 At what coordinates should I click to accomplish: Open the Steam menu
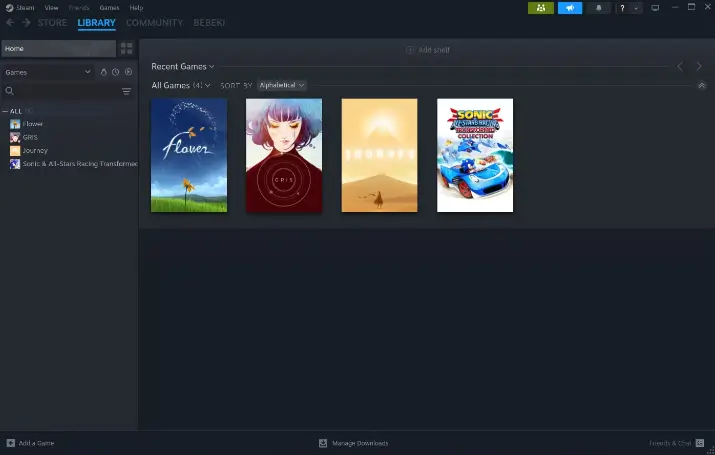pyautogui.click(x=25, y=8)
